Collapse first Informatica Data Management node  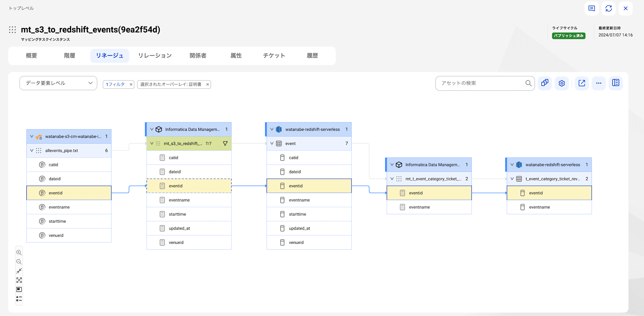coord(152,129)
